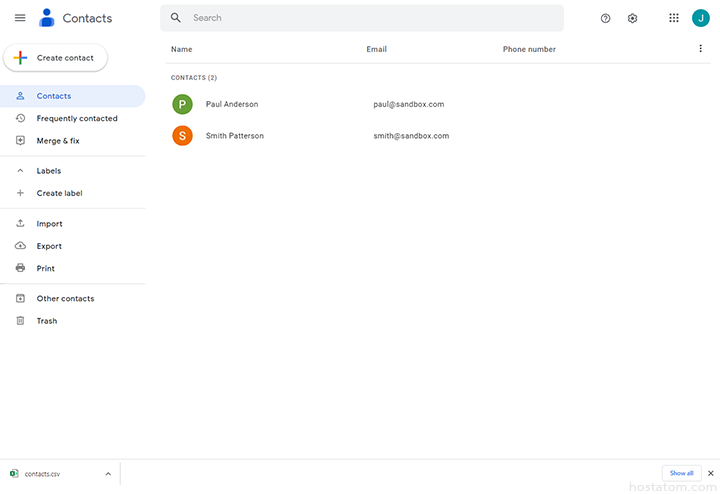
Task: Select Paul Anderson's avatar
Action: click(182, 104)
